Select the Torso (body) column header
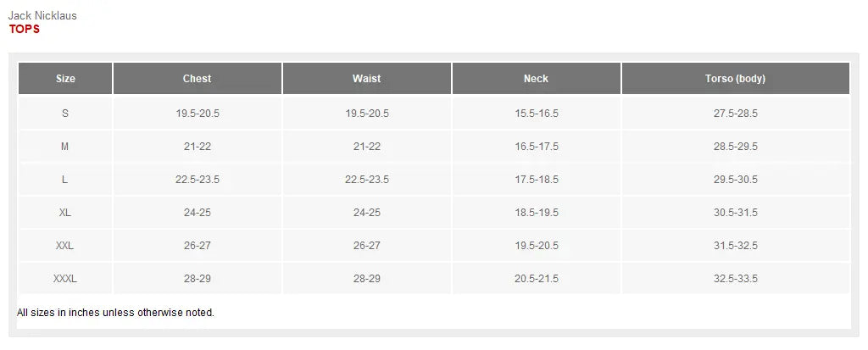868x350 pixels. [735, 79]
